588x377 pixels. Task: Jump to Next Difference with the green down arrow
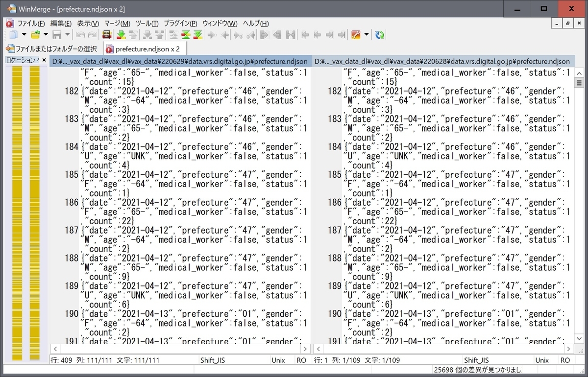click(121, 35)
